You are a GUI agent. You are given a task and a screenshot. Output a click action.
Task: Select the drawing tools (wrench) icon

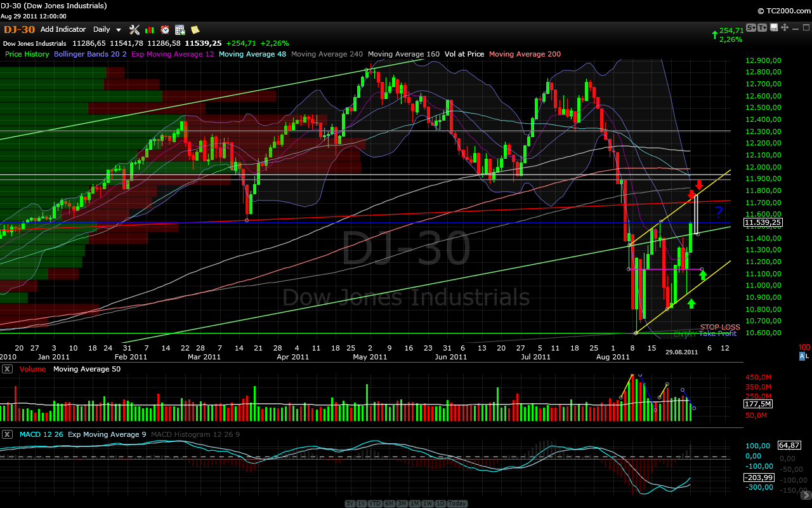pos(134,30)
